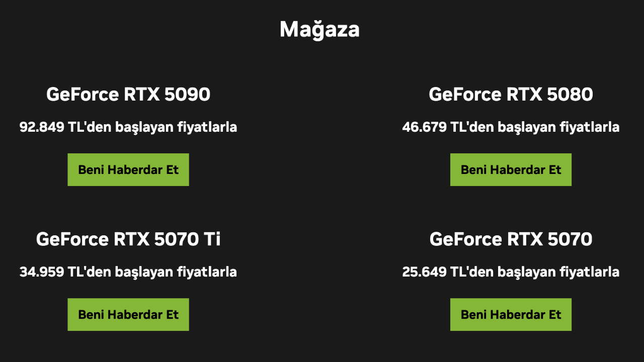Screen dimensions: 644x362
Task: Select the 46.679 TL starting price text
Action: point(511,127)
